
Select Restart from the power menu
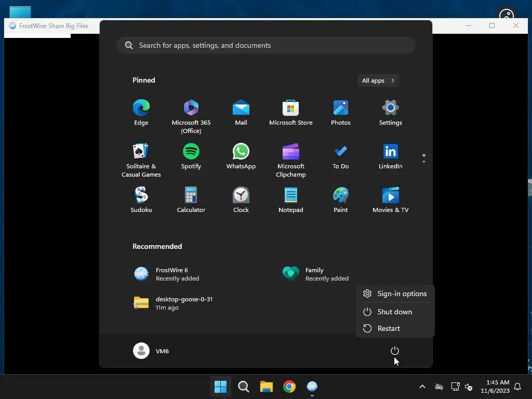[395, 328]
